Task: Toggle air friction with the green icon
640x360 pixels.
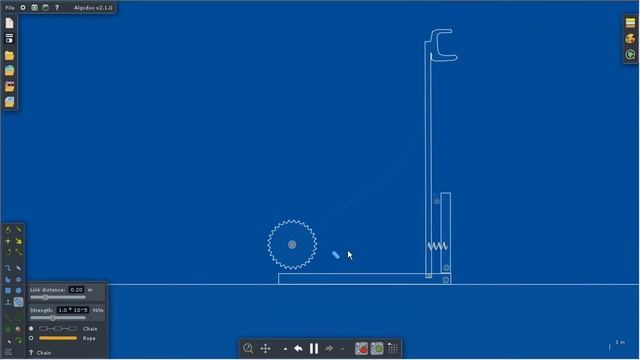Action: (377, 349)
